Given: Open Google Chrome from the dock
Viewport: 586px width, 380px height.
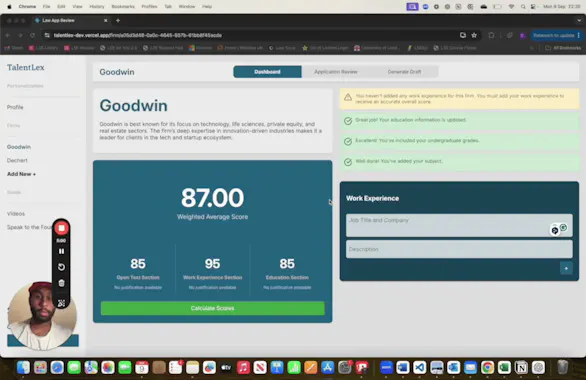Looking at the screenshot, I should pos(487,368).
